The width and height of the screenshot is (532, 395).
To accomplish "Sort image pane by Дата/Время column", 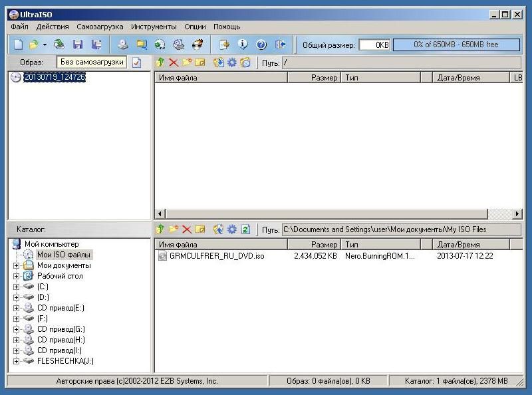I will [x=471, y=78].
